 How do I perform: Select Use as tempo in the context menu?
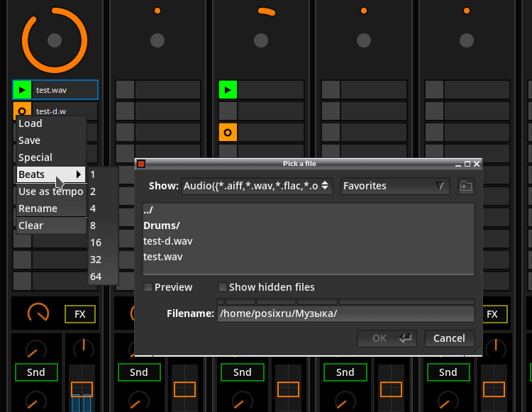52,191
